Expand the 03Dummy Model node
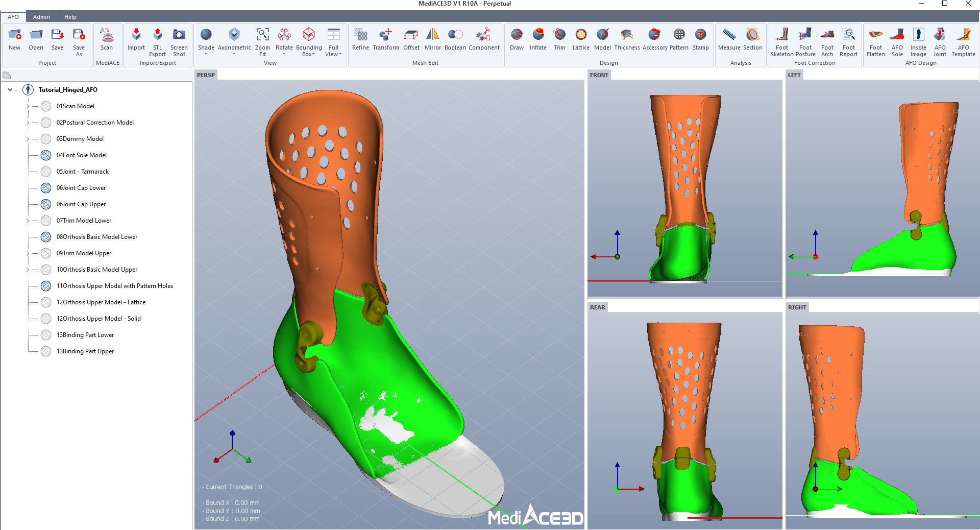This screenshot has height=530, width=980. 28,139
